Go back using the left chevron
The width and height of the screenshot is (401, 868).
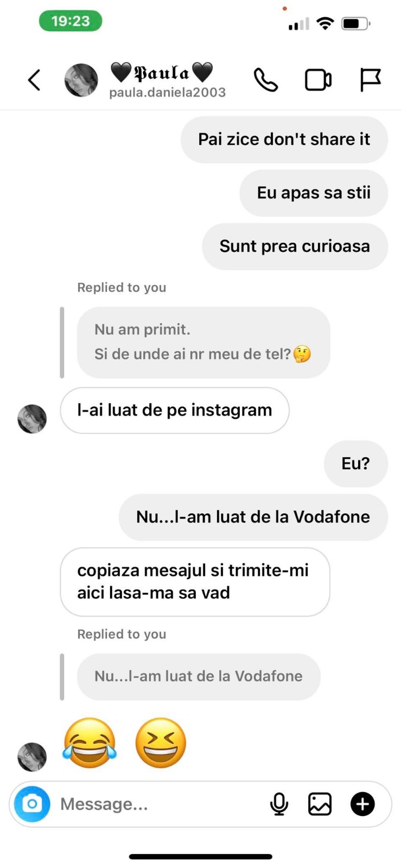34,80
